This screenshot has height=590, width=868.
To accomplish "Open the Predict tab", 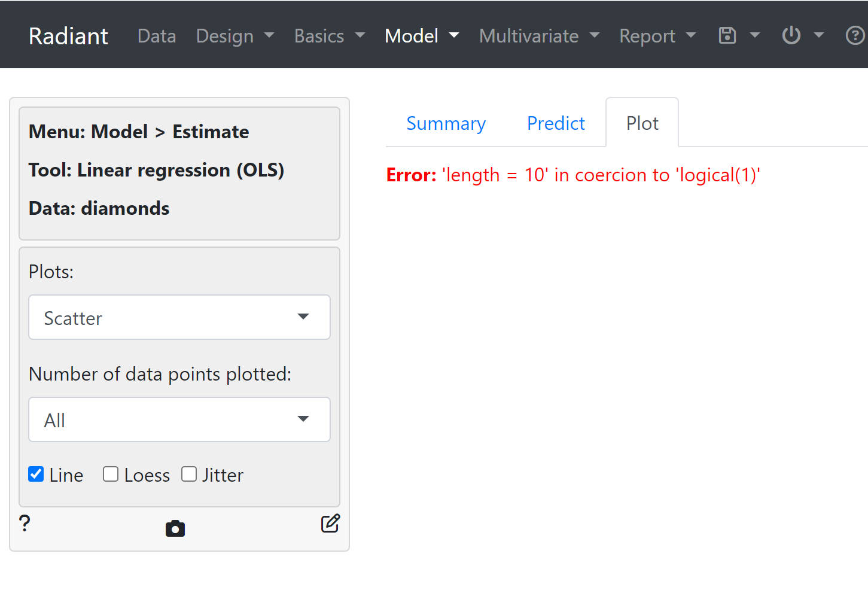I will [x=556, y=123].
